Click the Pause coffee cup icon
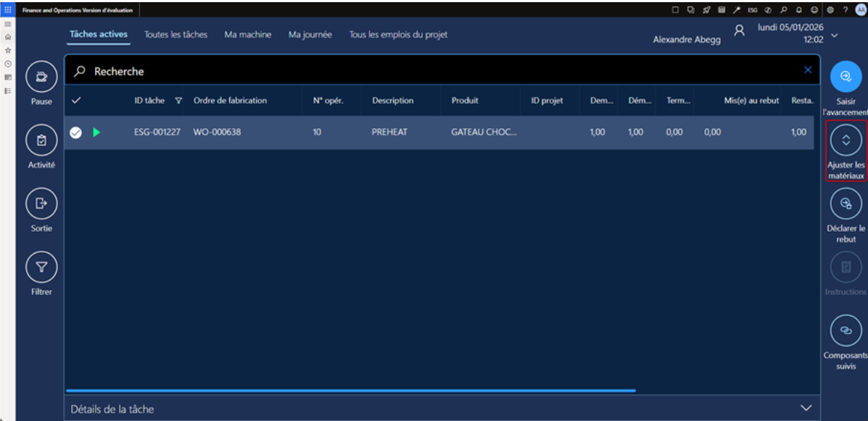This screenshot has width=868, height=421. [41, 76]
